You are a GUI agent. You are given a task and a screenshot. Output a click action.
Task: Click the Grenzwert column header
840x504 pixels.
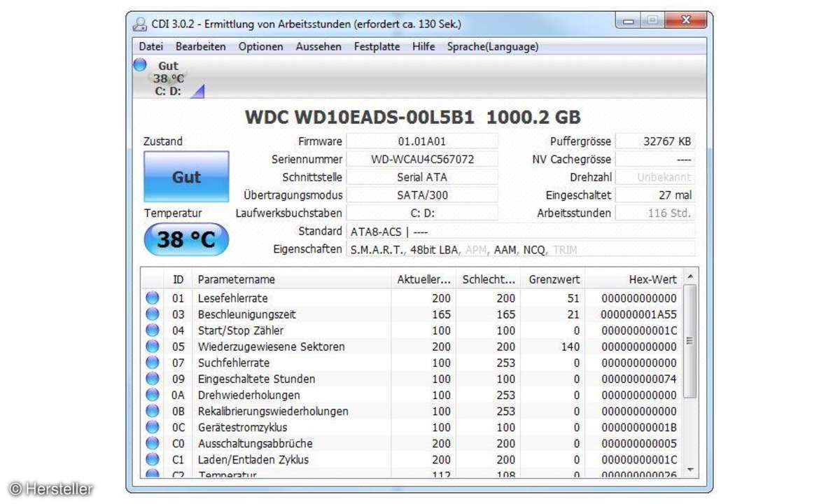click(553, 279)
